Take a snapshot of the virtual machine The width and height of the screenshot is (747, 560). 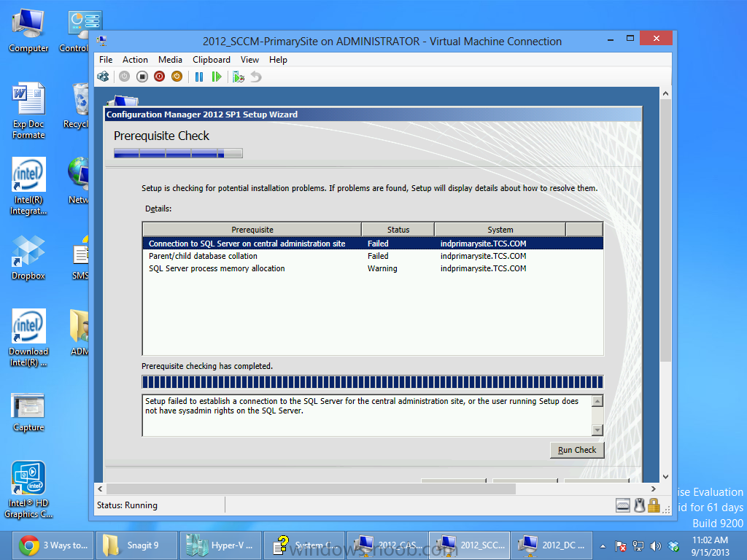tap(239, 77)
